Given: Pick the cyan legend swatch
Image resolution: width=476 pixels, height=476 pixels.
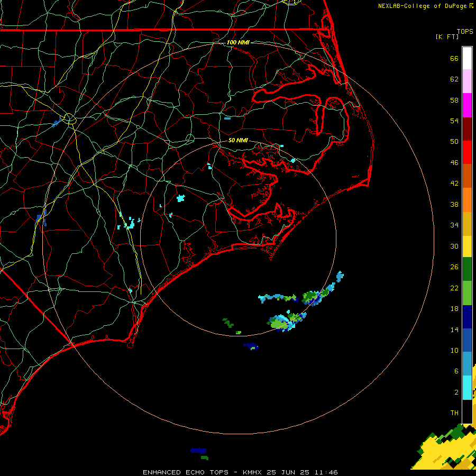Looking at the screenshot, I should click(x=467, y=388).
